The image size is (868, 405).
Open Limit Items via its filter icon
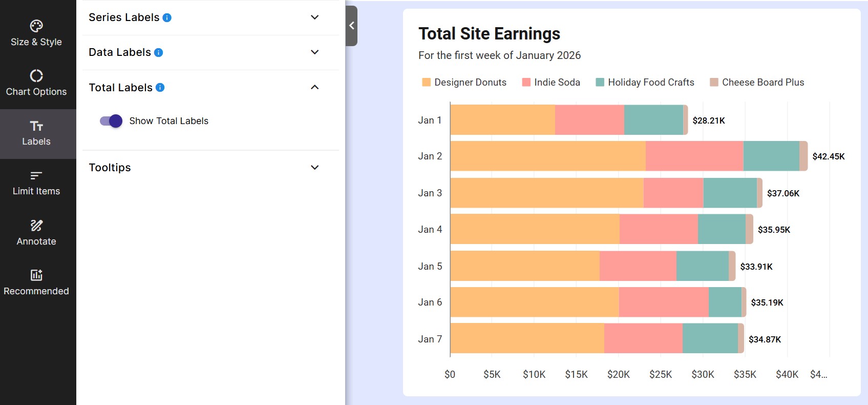[36, 176]
